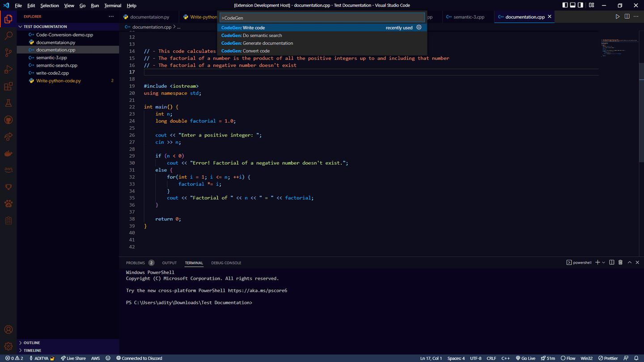
Task: Choose 'CodeGen: Generate documentation' command
Action: click(322, 43)
